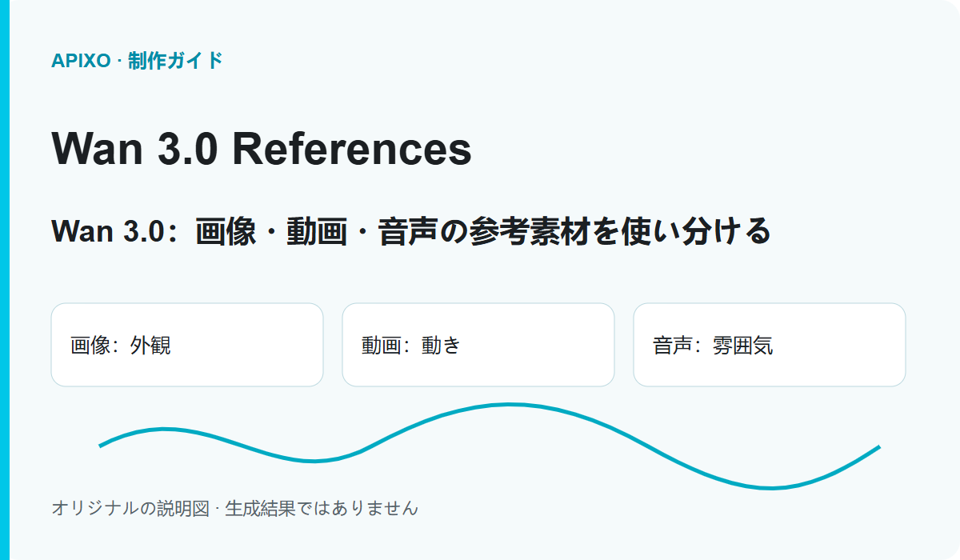Click the subtitle 'Wan 3.0：画像・動画・音声の参考素材を使い分ける'
The height and width of the screenshot is (560, 960).
[x=411, y=231]
